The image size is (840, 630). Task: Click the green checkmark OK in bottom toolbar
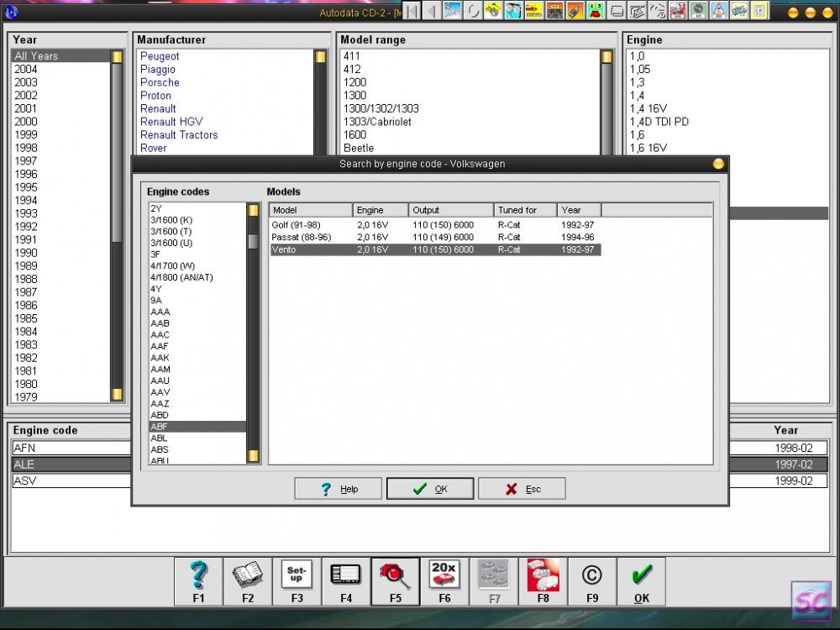(642, 581)
